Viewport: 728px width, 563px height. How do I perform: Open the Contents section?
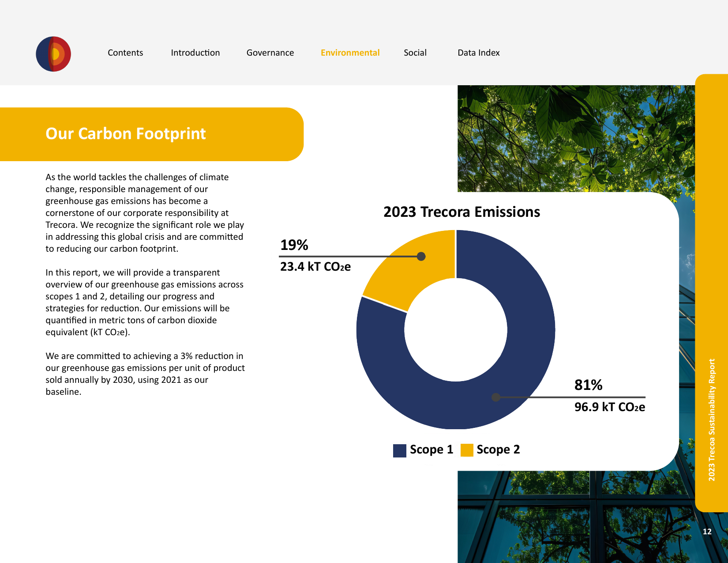tap(125, 53)
